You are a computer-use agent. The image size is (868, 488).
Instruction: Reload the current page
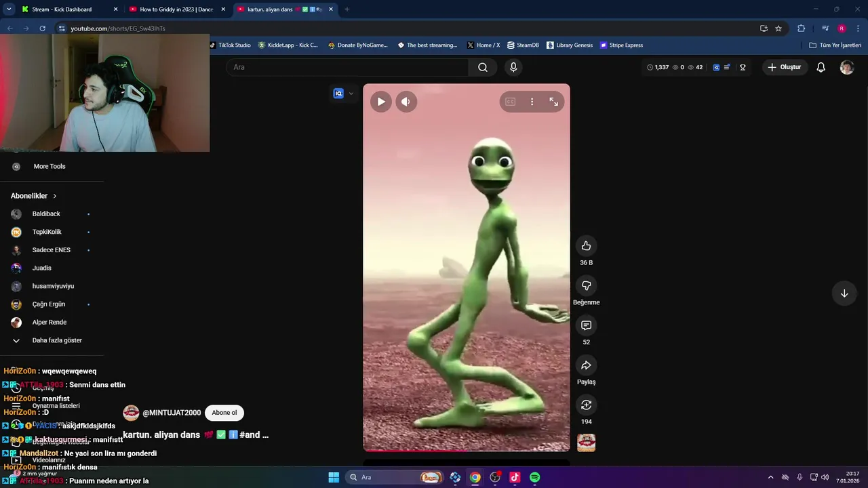(x=42, y=28)
